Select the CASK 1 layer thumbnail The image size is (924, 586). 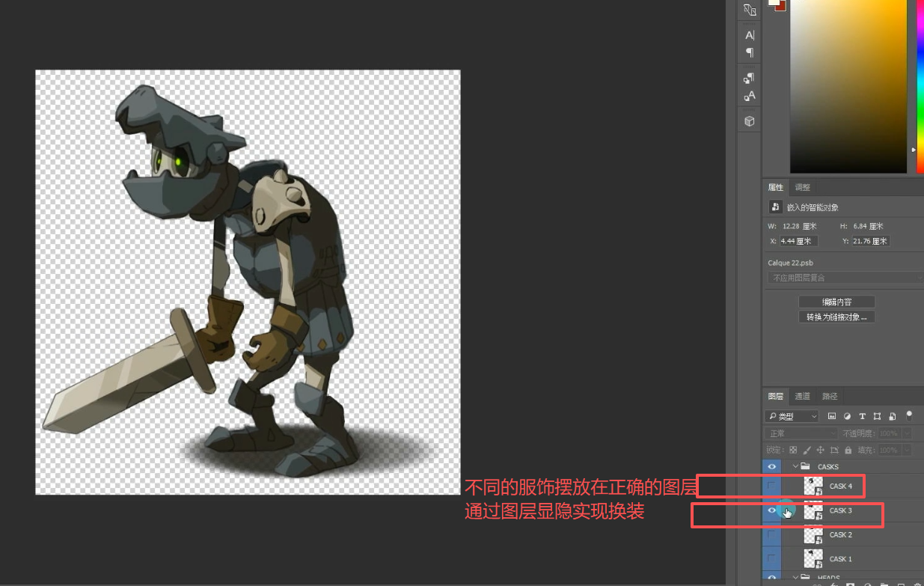[813, 558]
